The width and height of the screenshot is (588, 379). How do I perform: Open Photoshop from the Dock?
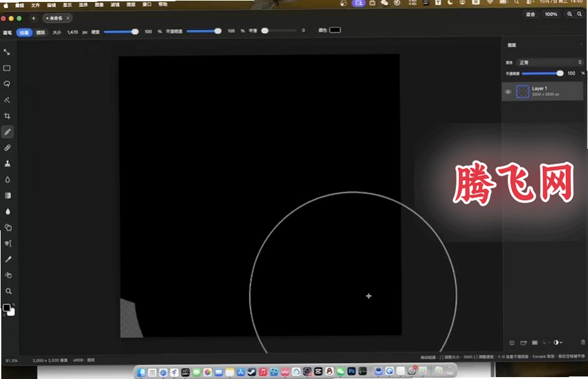pyautogui.click(x=351, y=371)
